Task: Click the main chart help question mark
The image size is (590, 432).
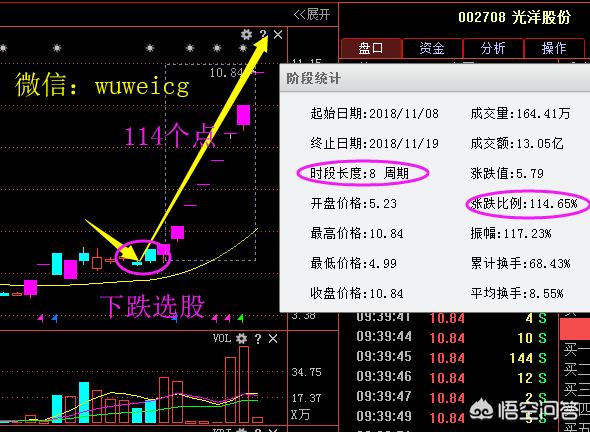Action: [x=263, y=35]
